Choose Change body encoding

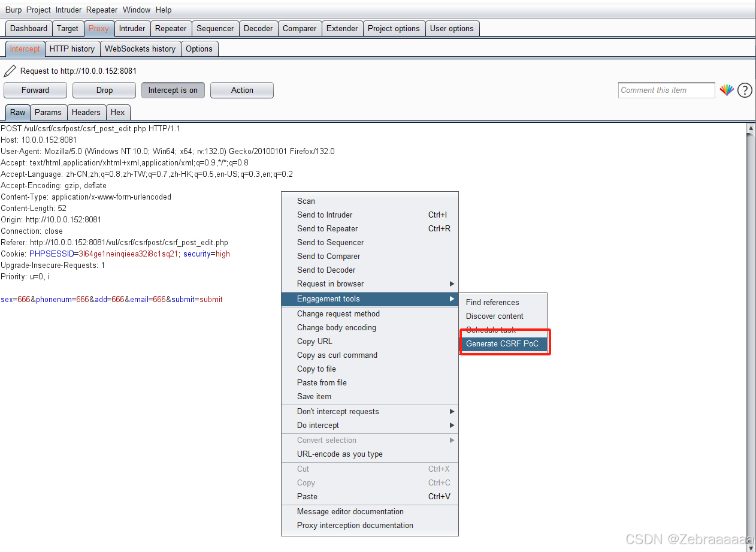(x=370, y=327)
